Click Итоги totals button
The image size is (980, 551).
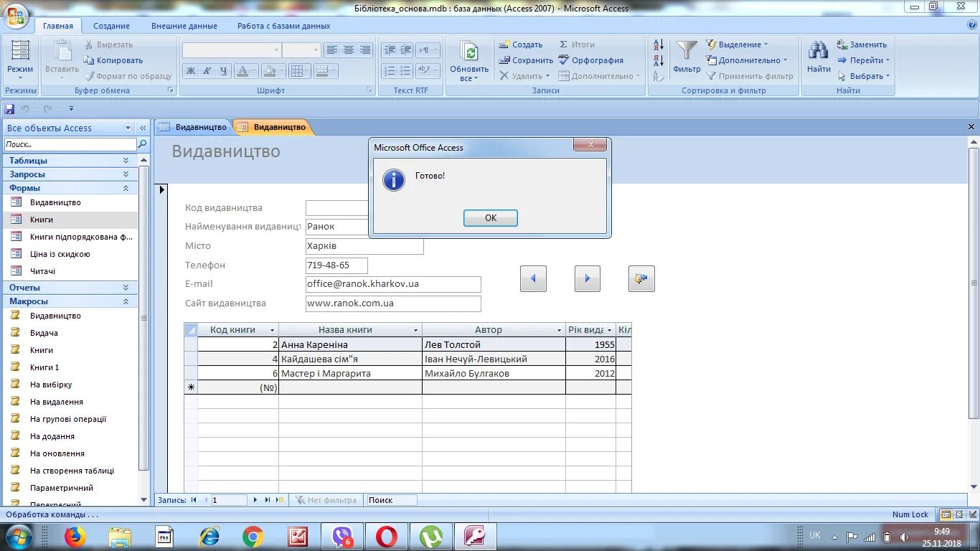coord(577,44)
